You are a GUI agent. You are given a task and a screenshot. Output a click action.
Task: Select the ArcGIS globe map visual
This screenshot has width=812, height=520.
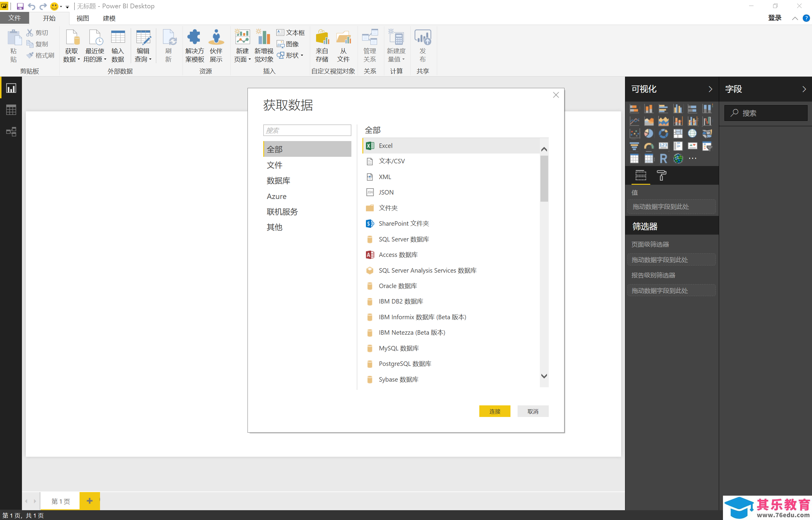678,158
